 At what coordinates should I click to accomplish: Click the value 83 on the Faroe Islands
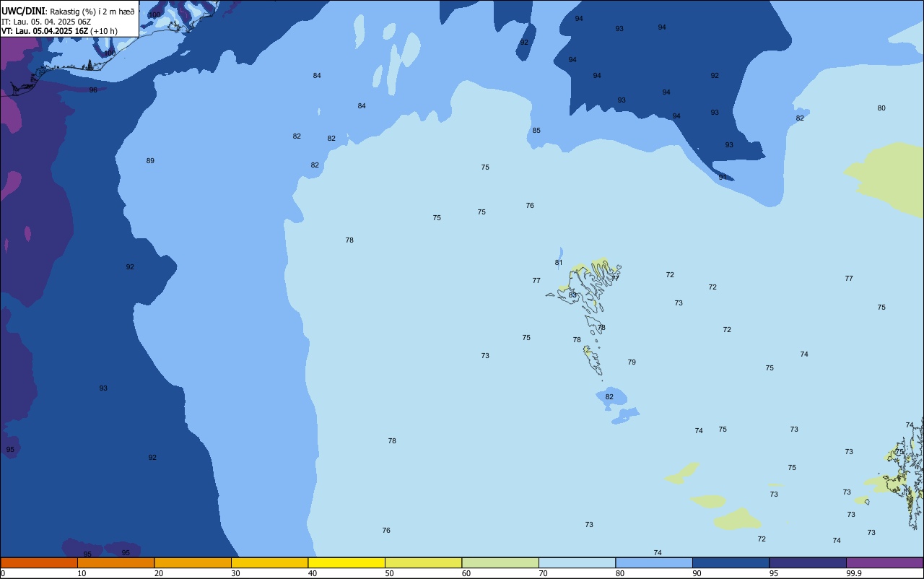572,295
